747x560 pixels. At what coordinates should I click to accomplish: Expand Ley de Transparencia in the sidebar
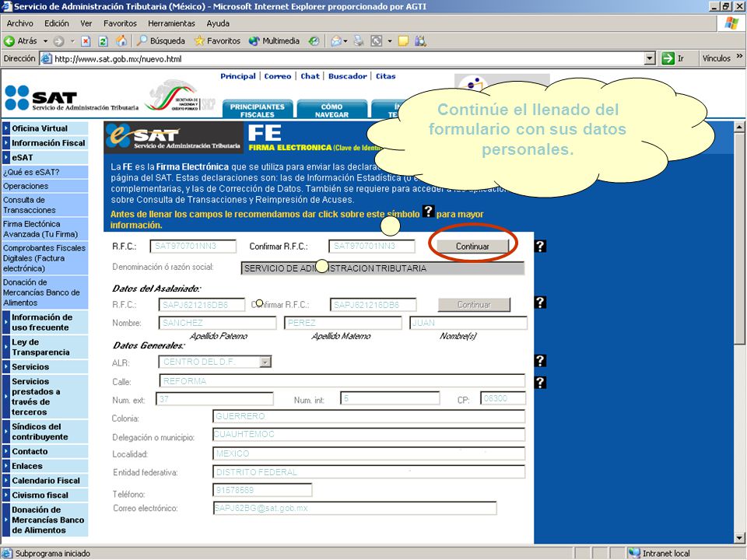click(5, 347)
